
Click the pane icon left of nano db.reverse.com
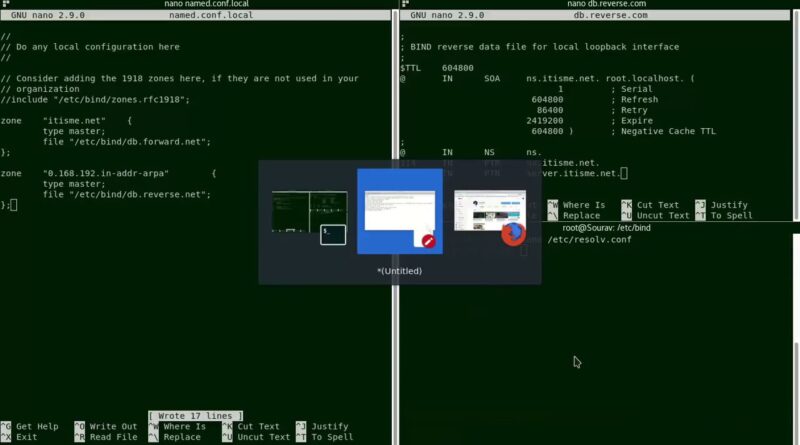[x=405, y=4]
